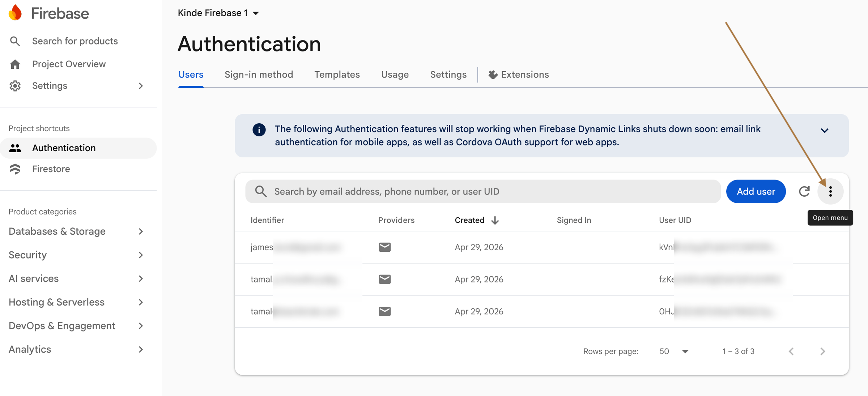Click the Dynamic Links shutdown warning text

point(518,136)
